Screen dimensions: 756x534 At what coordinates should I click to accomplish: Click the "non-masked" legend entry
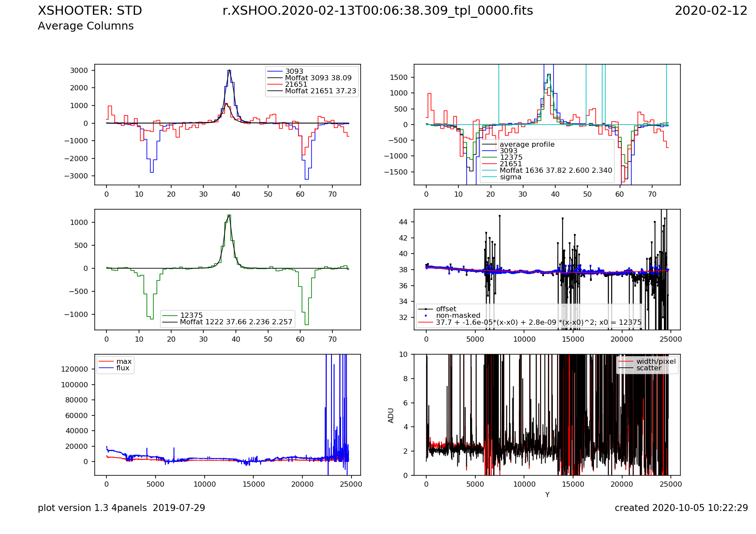[458, 316]
